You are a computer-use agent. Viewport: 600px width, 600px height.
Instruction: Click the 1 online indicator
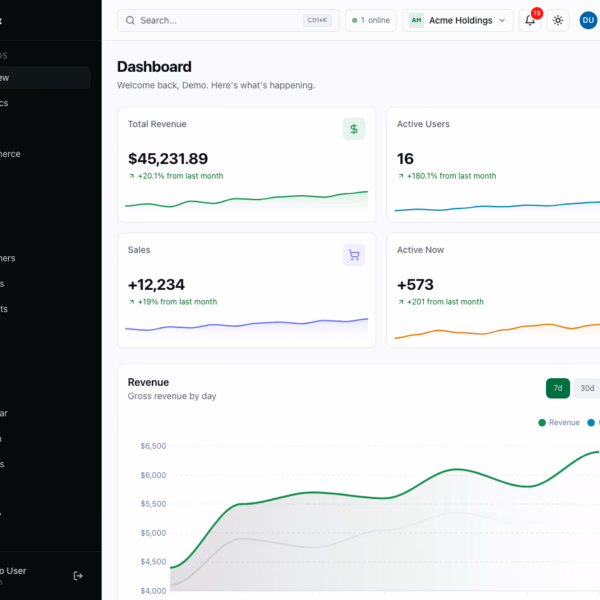pos(371,20)
